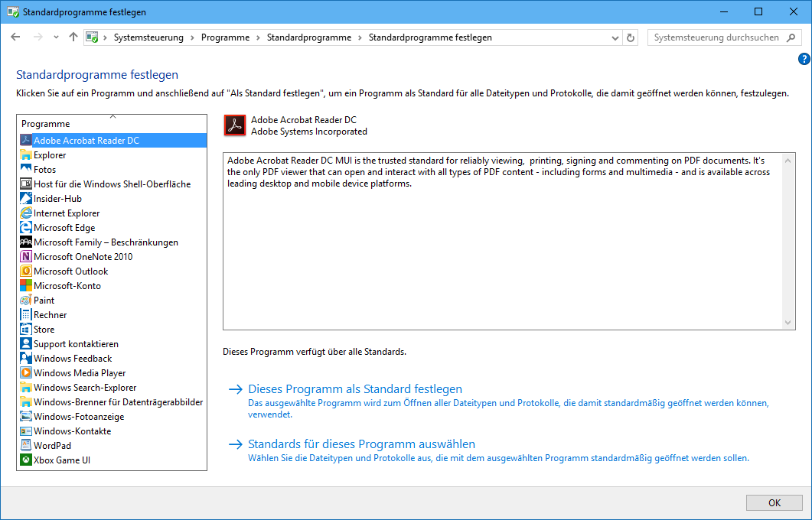Select the 'Microsoft Outlook' entry text

(x=71, y=271)
